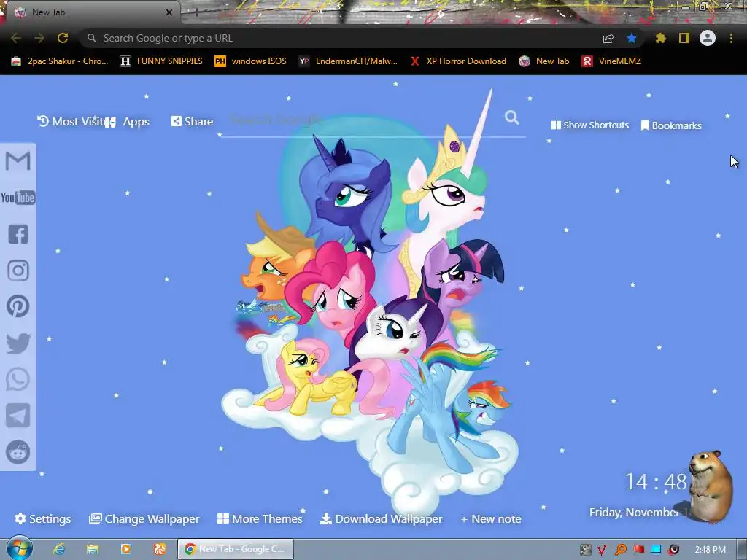Click the share page icon in the address bar
Image resolution: width=747 pixels, height=560 pixels.
pos(608,39)
